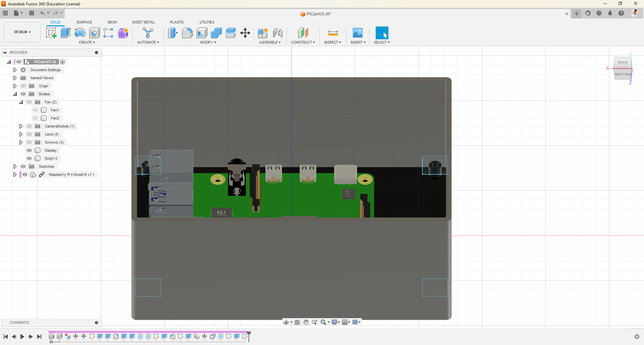Open the DESIGN workspace dropdown

(x=22, y=32)
